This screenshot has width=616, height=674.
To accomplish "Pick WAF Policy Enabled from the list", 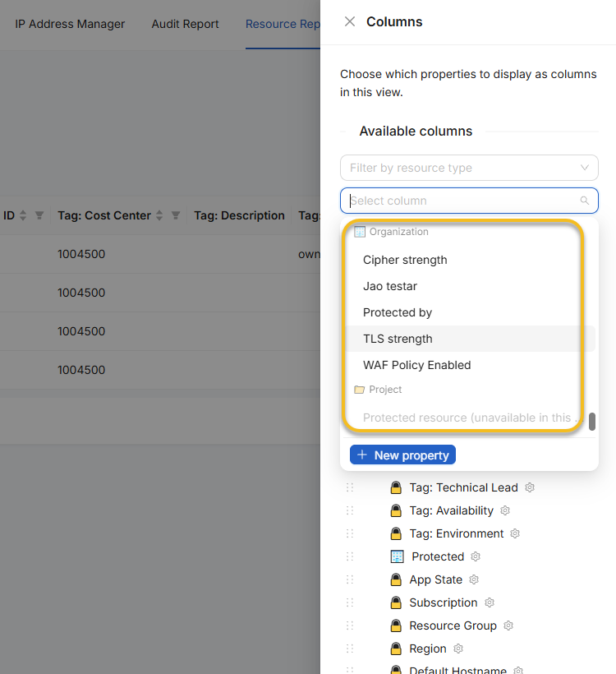I will click(x=471, y=365).
